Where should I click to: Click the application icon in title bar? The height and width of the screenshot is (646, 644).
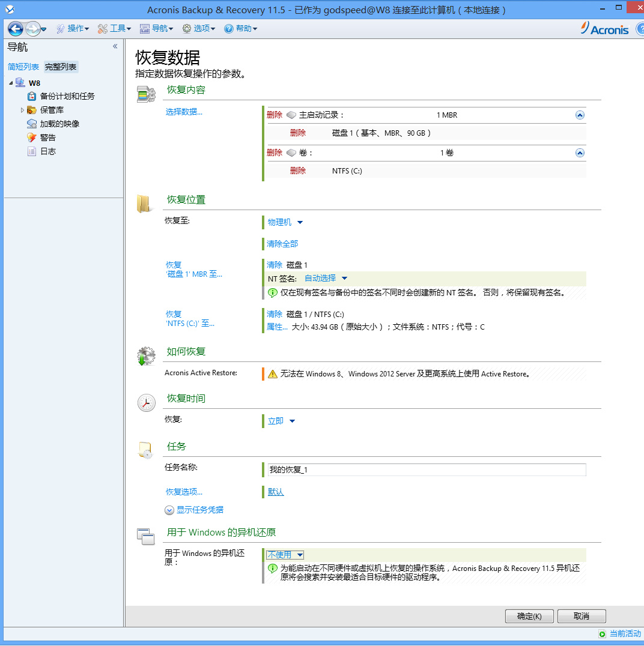tap(10, 9)
